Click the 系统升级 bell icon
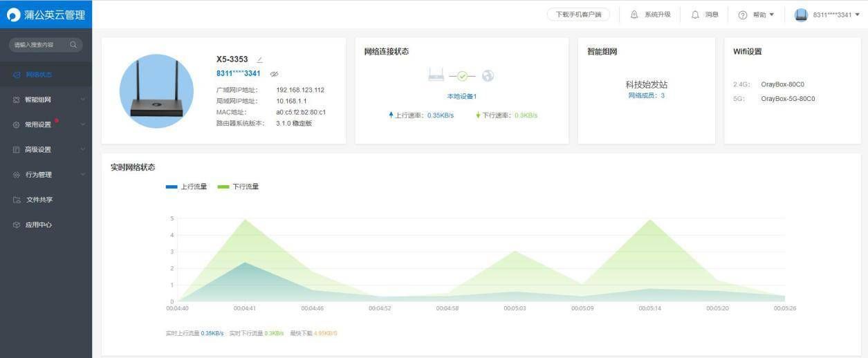The image size is (868, 358). [x=634, y=15]
